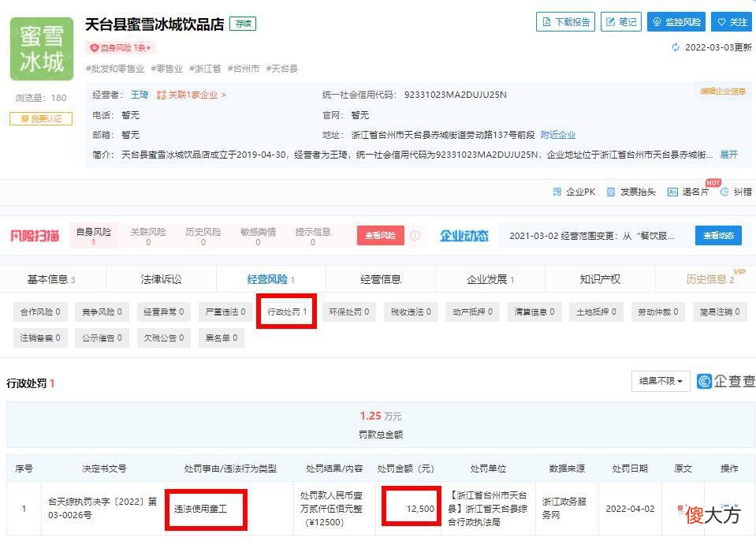Viewport: 756px width, 545px height.
Task: Click the #批发和零售业 industry tag
Action: [x=115, y=69]
